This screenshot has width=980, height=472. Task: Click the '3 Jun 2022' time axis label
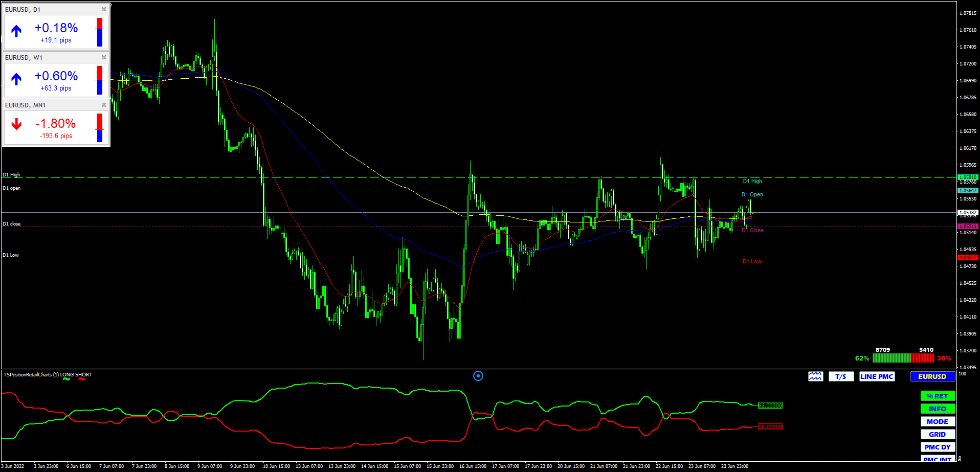tap(13, 466)
